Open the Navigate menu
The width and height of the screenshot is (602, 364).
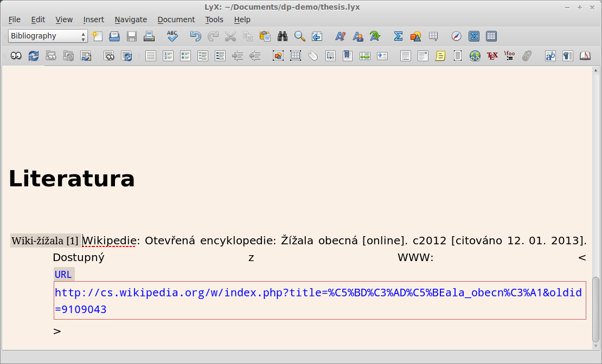(131, 19)
